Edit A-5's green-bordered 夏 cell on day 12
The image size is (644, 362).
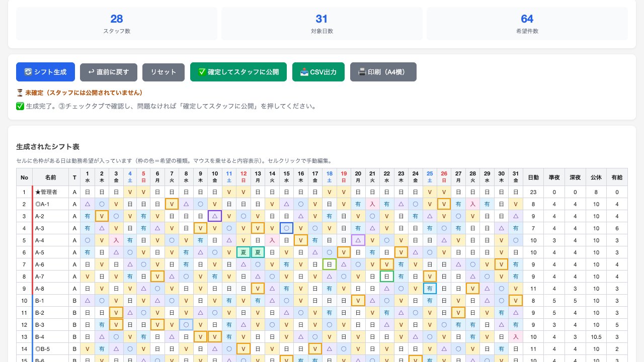(244, 252)
